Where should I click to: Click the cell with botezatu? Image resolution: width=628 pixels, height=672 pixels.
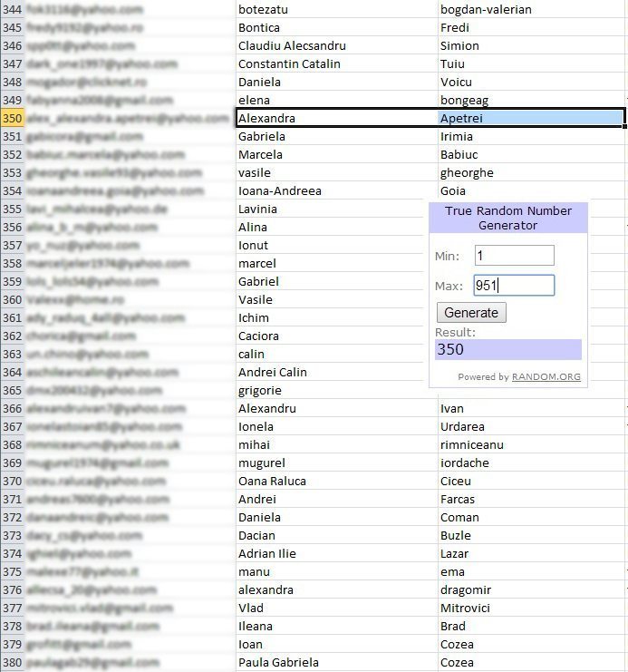(337, 9)
